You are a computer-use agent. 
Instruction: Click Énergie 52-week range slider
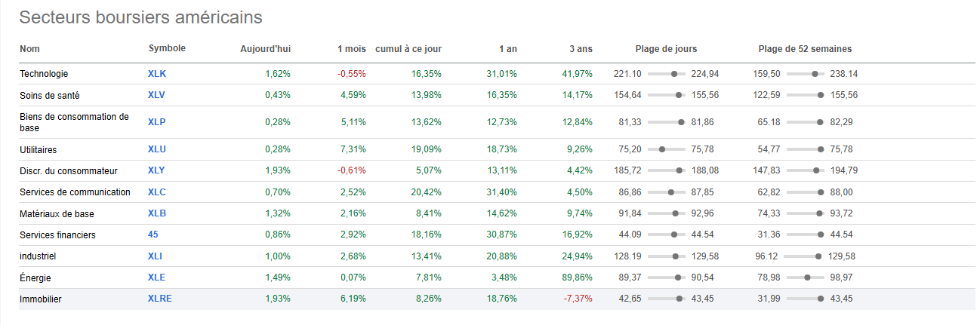[805, 277]
